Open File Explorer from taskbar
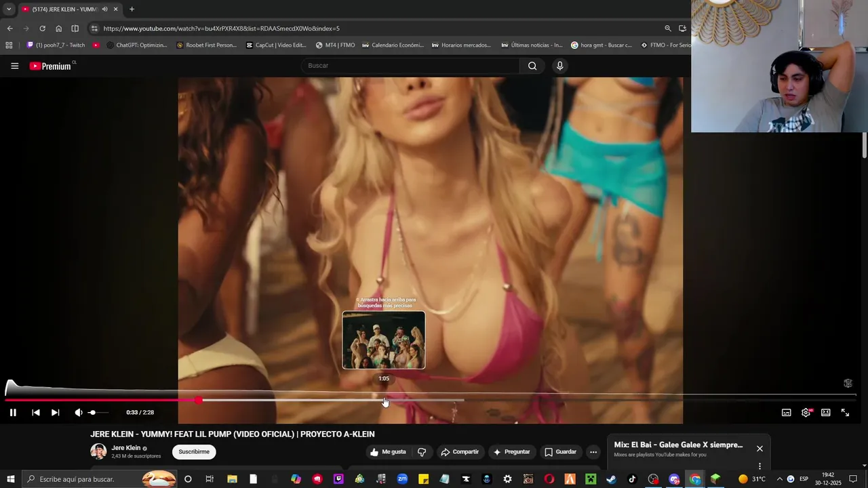The image size is (868, 488). point(232,479)
